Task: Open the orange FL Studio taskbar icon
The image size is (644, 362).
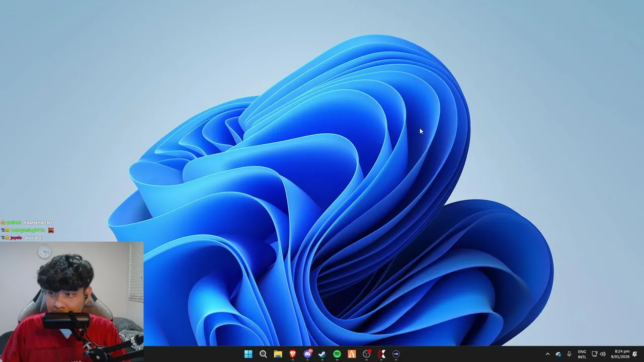Action: pyautogui.click(x=352, y=354)
